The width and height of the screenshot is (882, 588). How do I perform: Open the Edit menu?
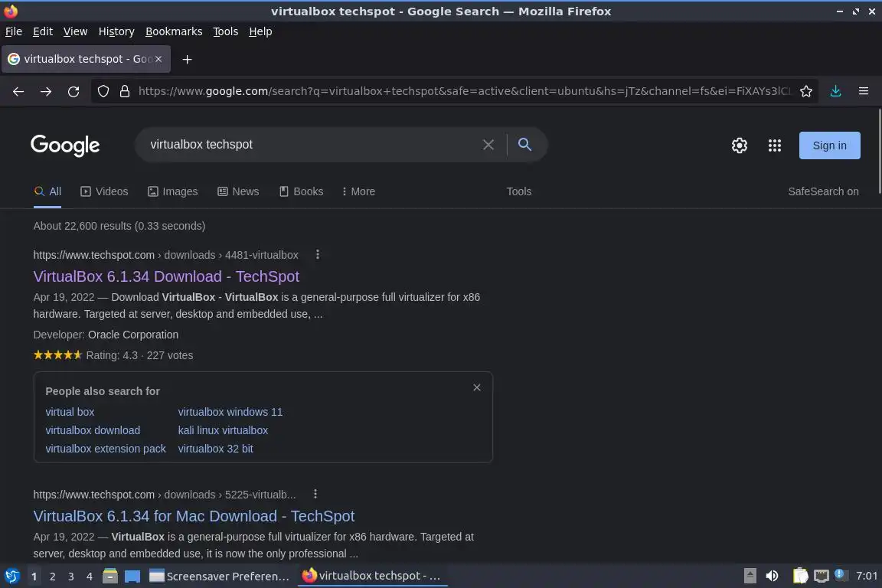pos(43,31)
